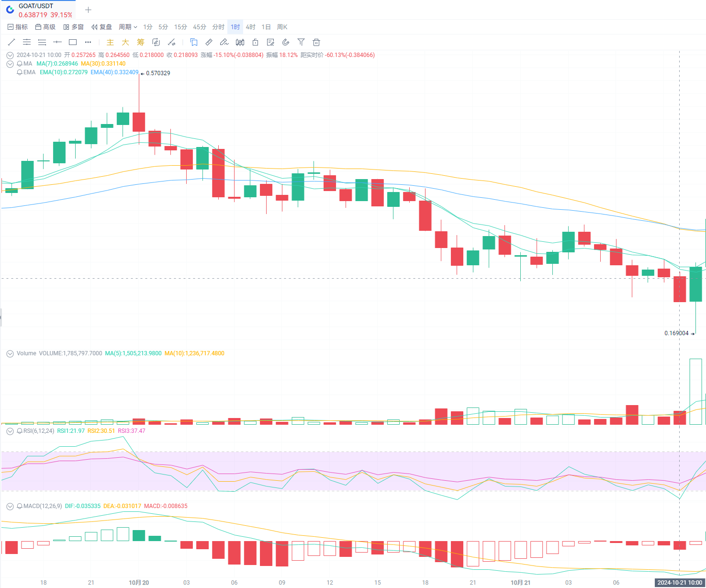Select the trend line drawing tool
This screenshot has height=588, width=706.
click(11, 42)
